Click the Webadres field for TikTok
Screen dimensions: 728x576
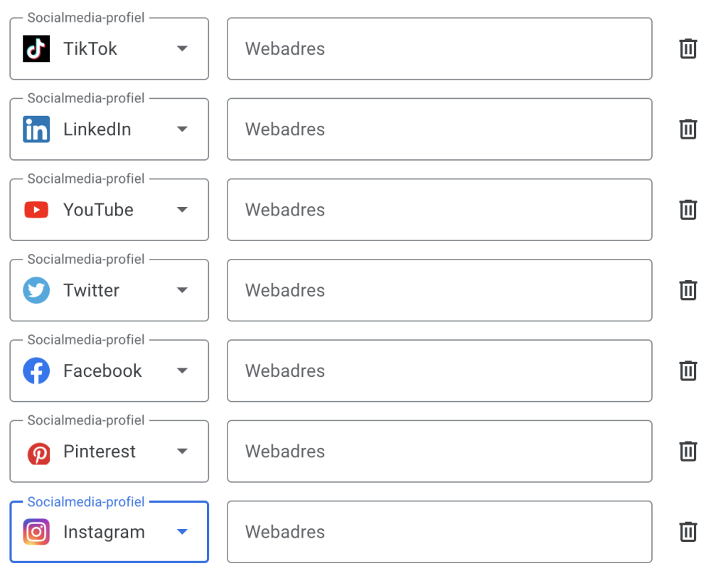tap(439, 49)
